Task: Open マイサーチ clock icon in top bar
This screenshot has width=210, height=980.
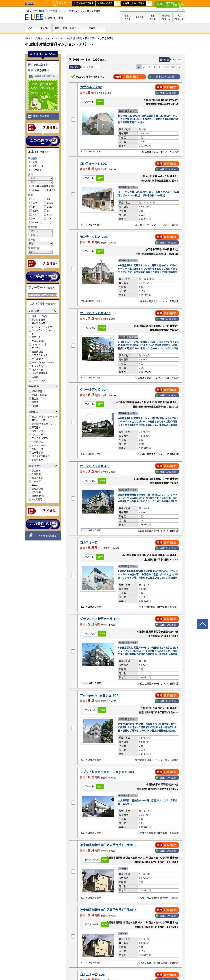Action: [55, 3]
